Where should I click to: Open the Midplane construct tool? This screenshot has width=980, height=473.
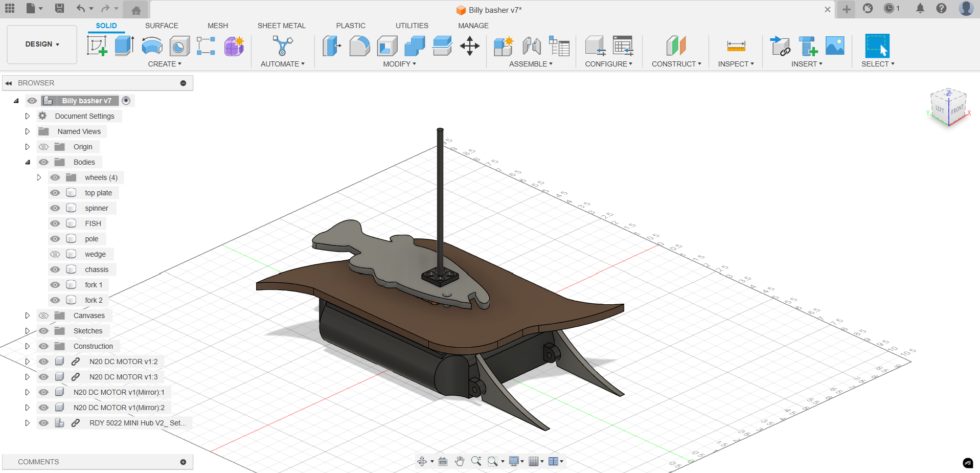(676, 46)
